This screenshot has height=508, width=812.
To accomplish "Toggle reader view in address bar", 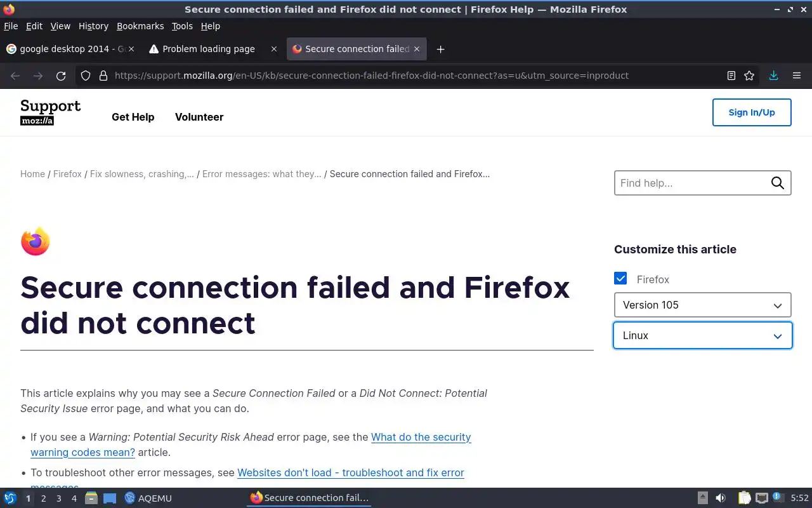I will click(731, 76).
